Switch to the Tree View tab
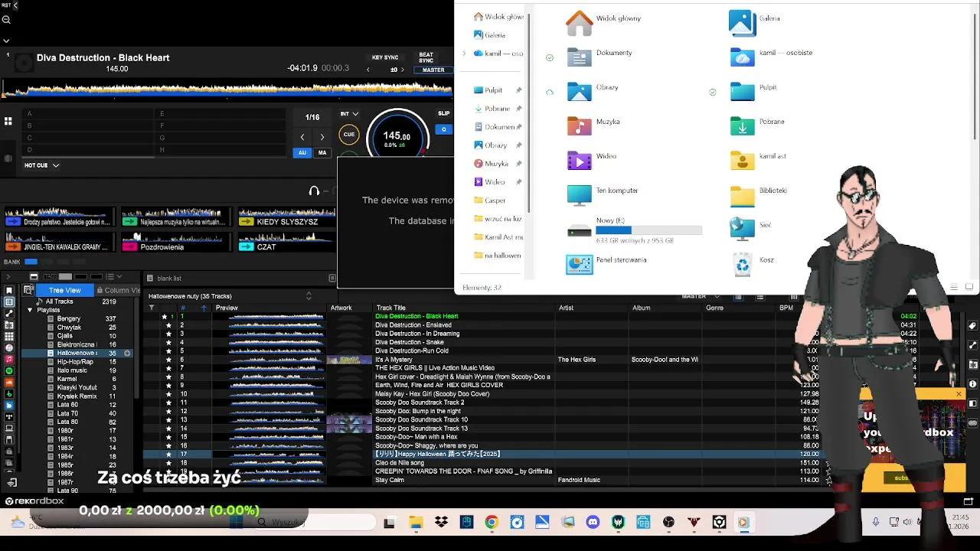Viewport: 980px width, 551px height. pos(64,290)
